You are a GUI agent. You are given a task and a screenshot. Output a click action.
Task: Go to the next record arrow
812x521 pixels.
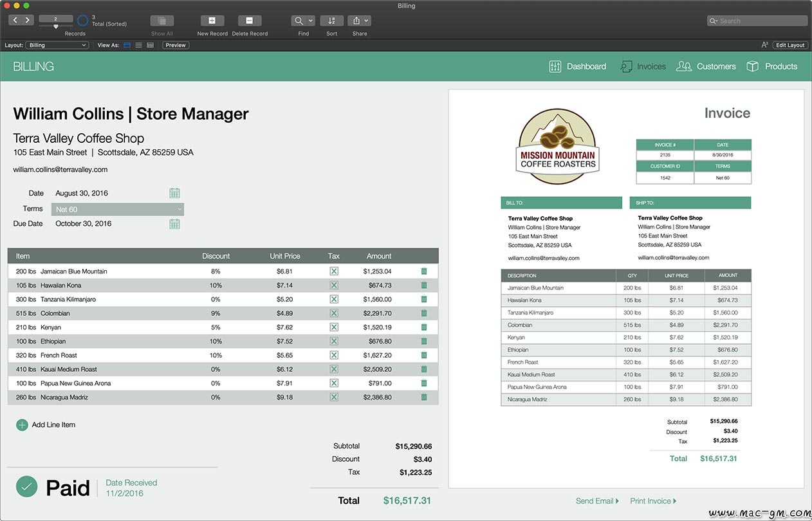point(27,21)
